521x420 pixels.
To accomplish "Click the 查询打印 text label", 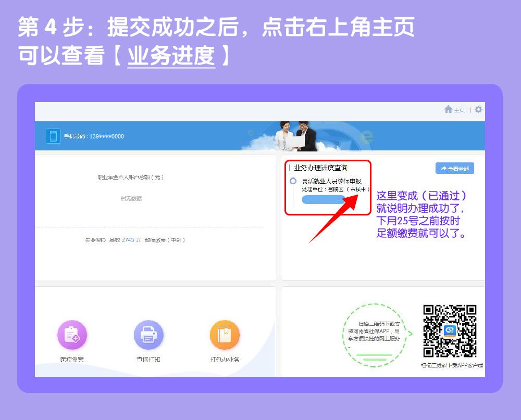I will 148,360.
